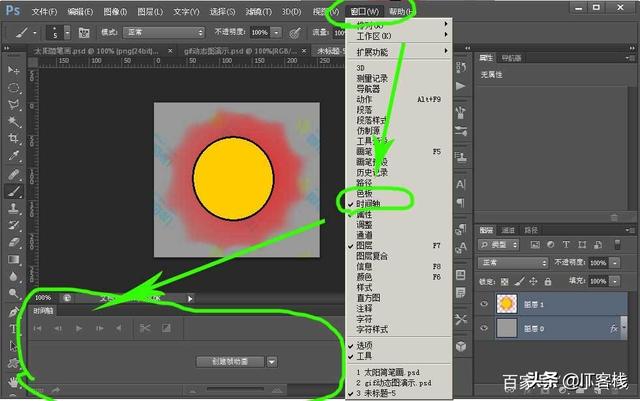The width and height of the screenshot is (640, 401).
Task: Go to first frame in timeline
Action: tap(38, 328)
